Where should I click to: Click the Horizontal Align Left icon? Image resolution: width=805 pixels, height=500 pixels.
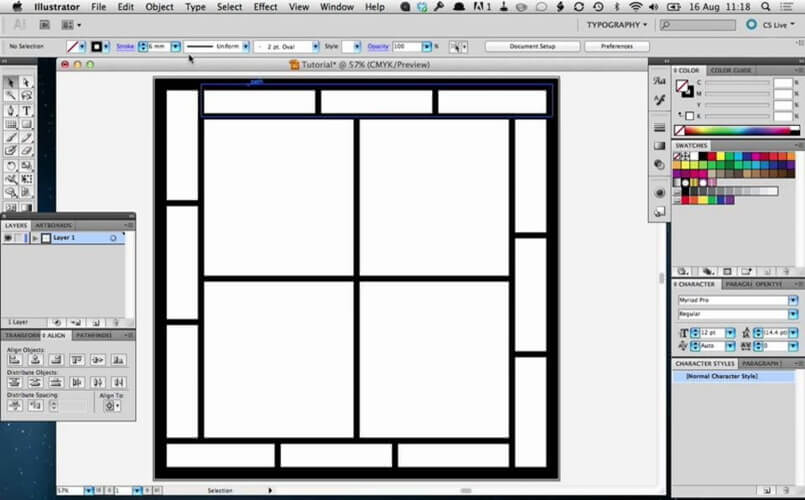tap(15, 360)
